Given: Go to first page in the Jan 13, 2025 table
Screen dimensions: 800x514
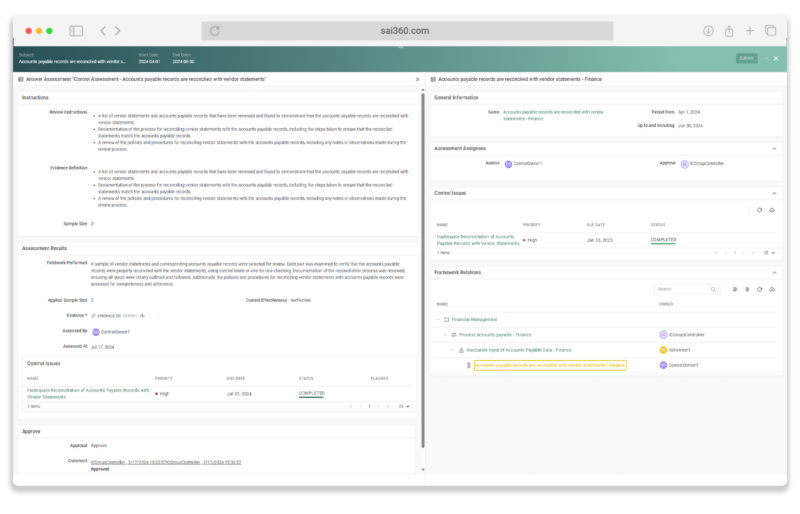Looking at the screenshot, I should (x=716, y=253).
